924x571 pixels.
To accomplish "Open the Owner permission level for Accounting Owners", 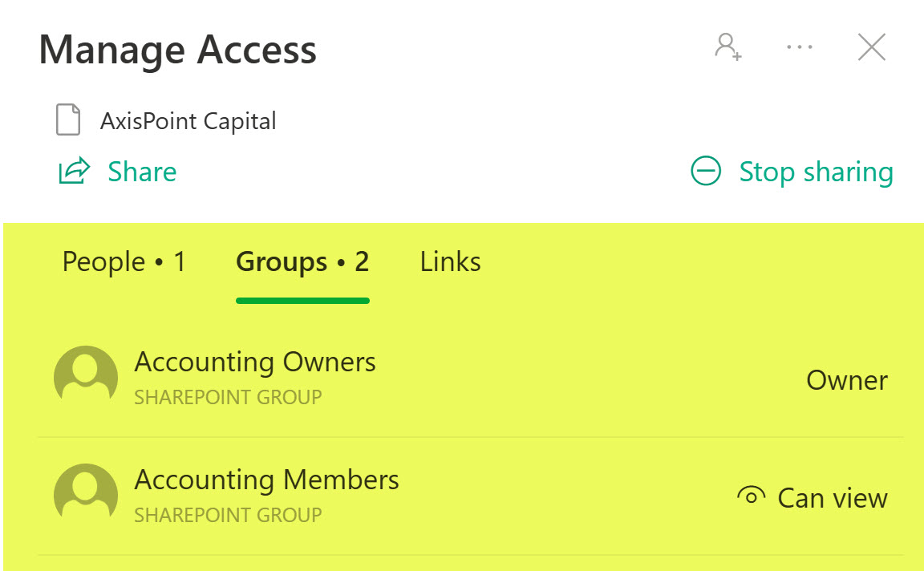I will 846,380.
